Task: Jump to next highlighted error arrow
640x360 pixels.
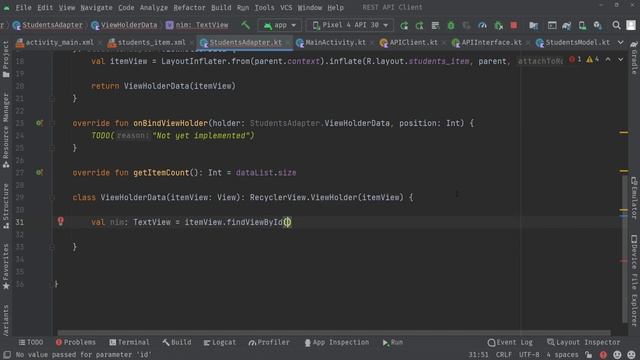Action: (620, 60)
